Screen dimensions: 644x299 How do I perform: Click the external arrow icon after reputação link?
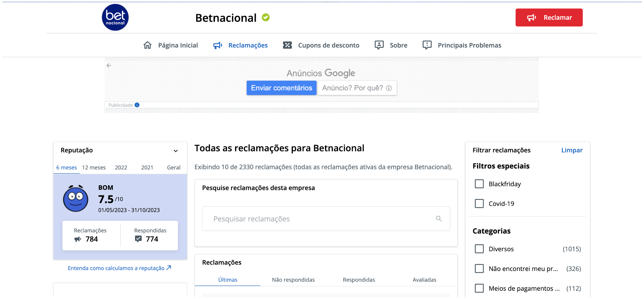[x=169, y=268]
